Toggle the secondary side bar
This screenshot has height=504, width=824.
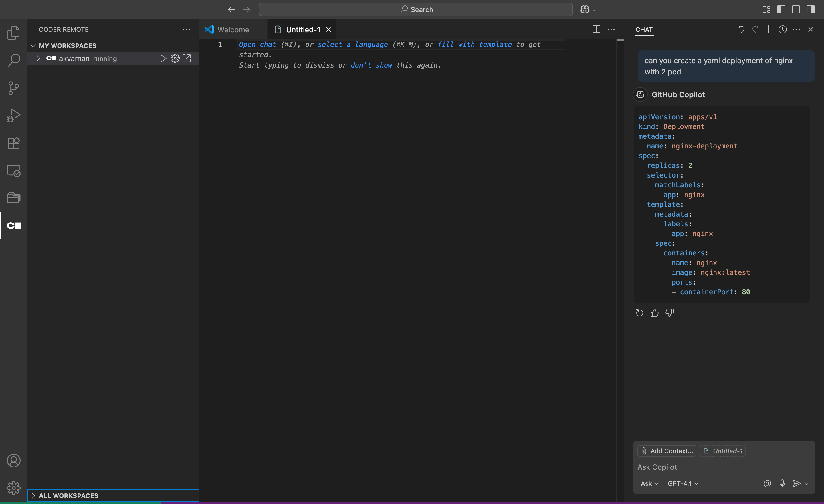coord(811,9)
